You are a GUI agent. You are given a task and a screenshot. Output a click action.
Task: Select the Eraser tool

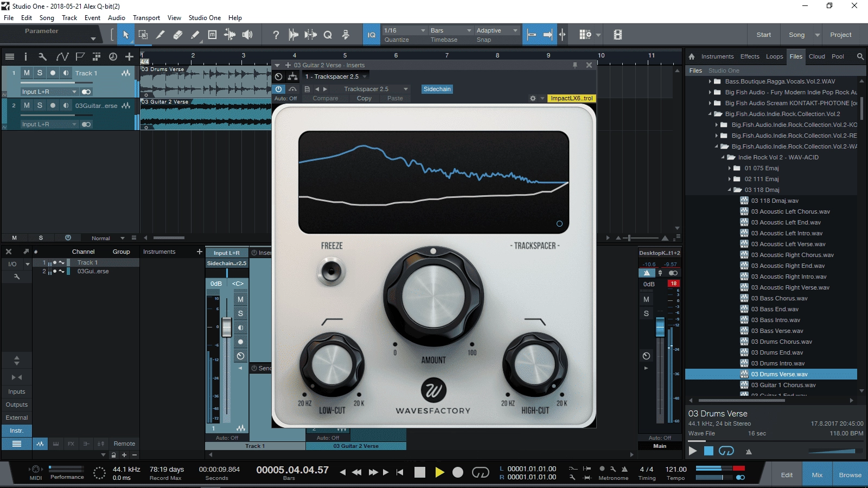point(177,35)
